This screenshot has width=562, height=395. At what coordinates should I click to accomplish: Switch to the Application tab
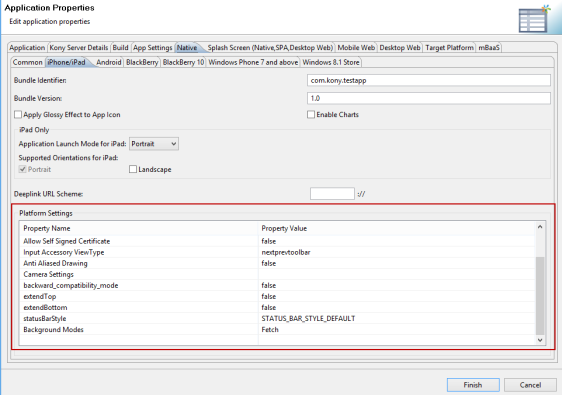pyautogui.click(x=27, y=48)
